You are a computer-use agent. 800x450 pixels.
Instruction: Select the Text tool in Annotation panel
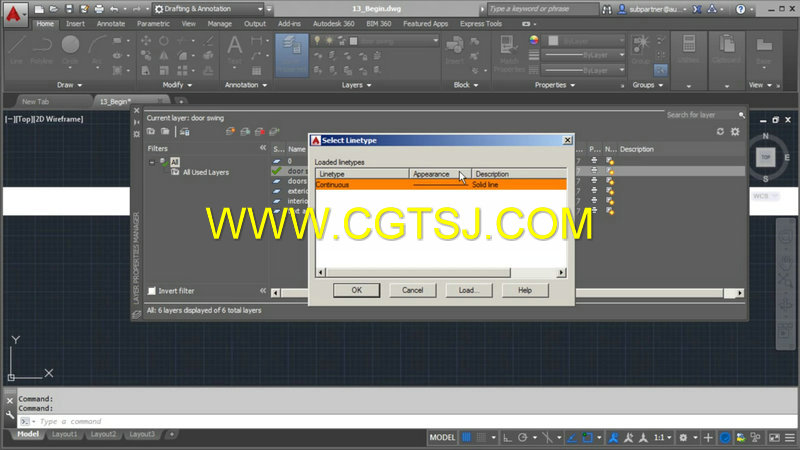[234, 51]
